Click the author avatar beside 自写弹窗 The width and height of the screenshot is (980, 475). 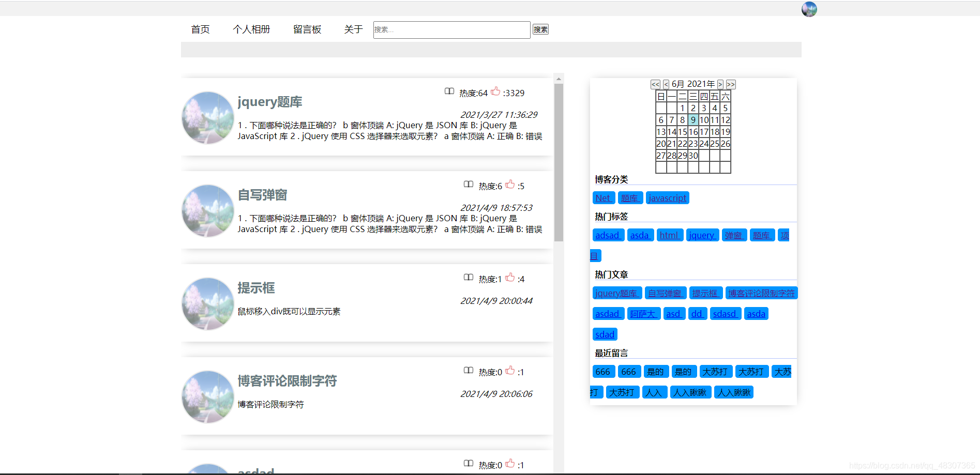(208, 211)
